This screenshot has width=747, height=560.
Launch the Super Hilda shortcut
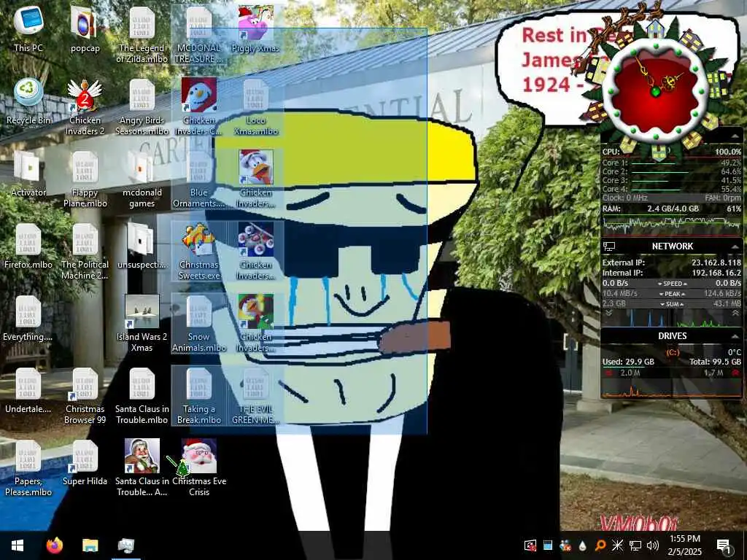click(85, 462)
